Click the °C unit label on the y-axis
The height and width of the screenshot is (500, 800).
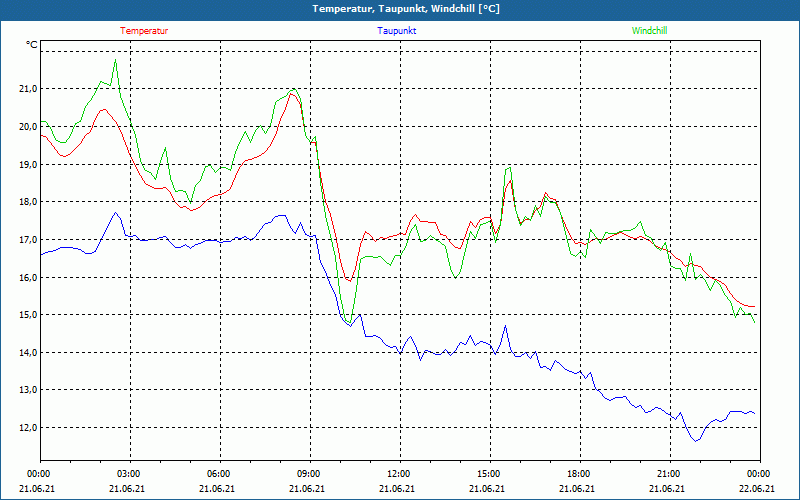(x=32, y=45)
